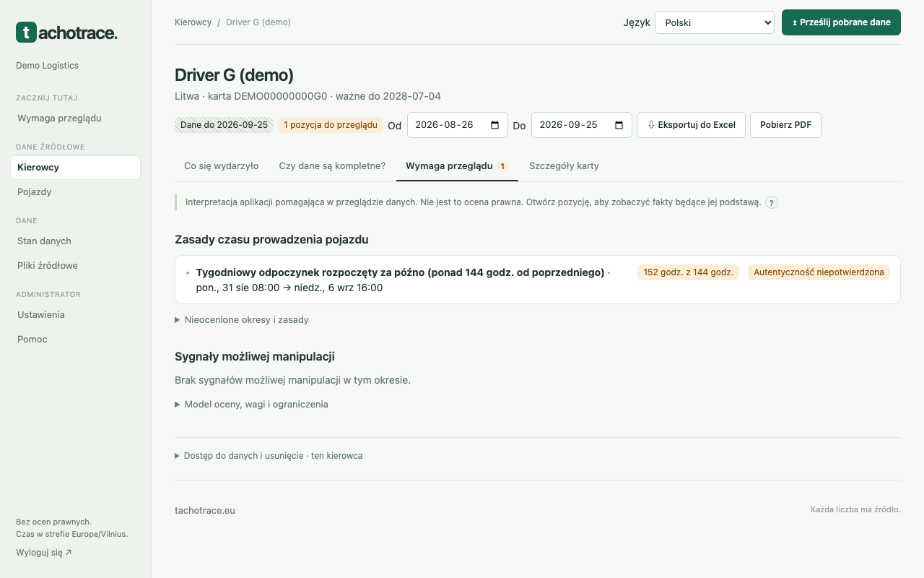Select the Wymaga przeglądu tab

[457, 165]
